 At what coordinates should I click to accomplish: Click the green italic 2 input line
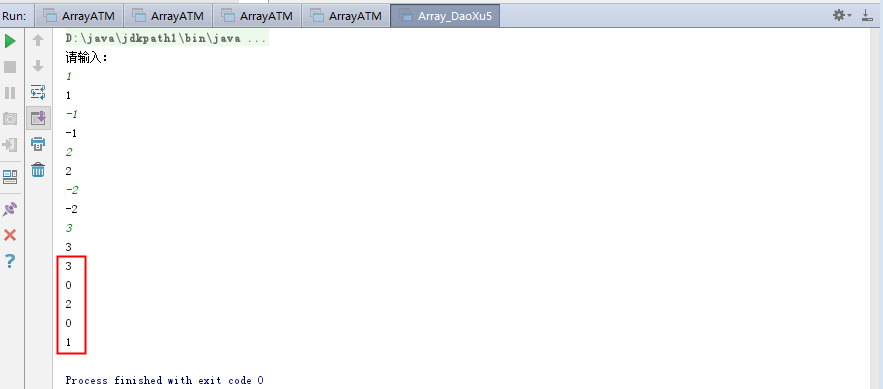tap(69, 152)
